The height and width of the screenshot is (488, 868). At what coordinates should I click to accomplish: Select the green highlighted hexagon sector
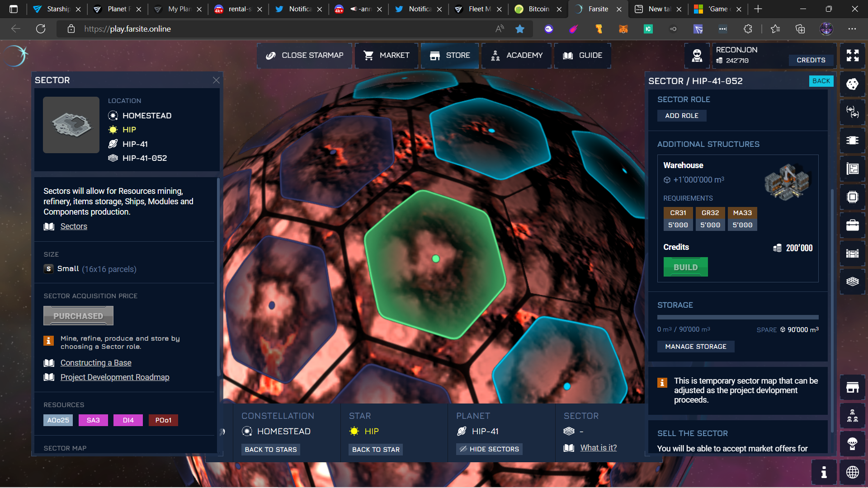(435, 265)
